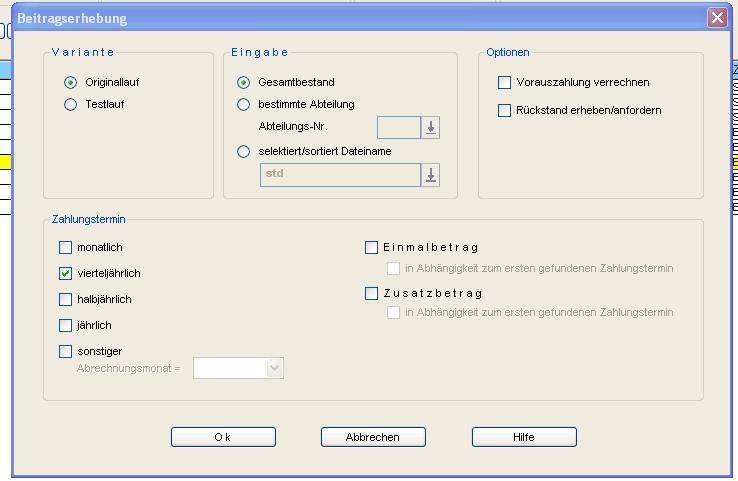Open the Abrechnungsmonat dropdown

275,369
